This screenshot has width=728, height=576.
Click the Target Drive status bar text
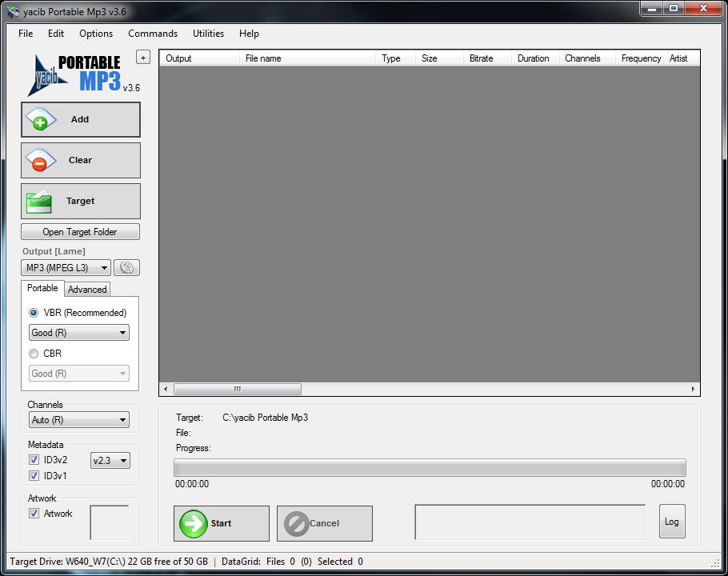[109, 562]
